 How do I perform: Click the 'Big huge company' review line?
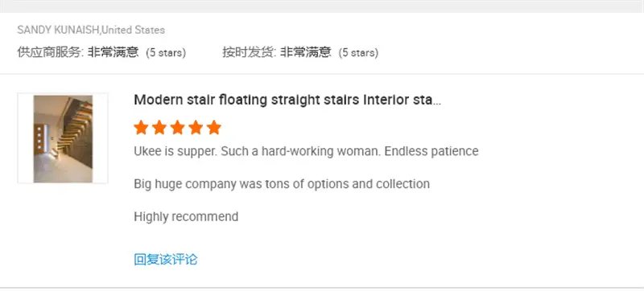point(282,183)
